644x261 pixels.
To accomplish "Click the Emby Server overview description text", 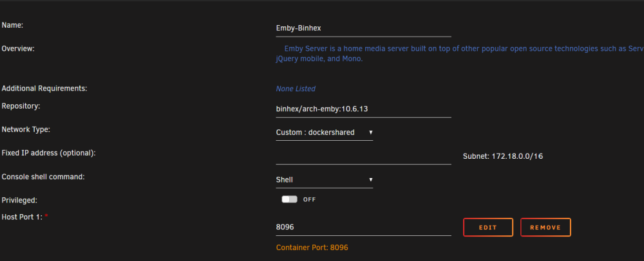I will (x=460, y=53).
